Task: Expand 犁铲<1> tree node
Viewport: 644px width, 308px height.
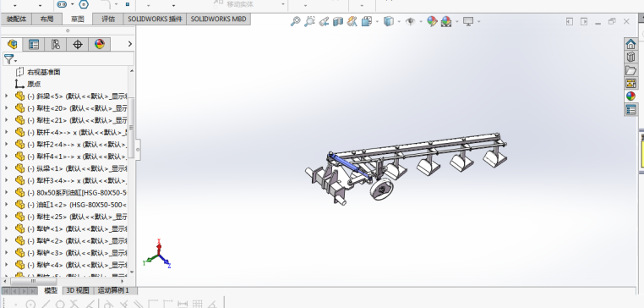Action: click(x=6, y=228)
